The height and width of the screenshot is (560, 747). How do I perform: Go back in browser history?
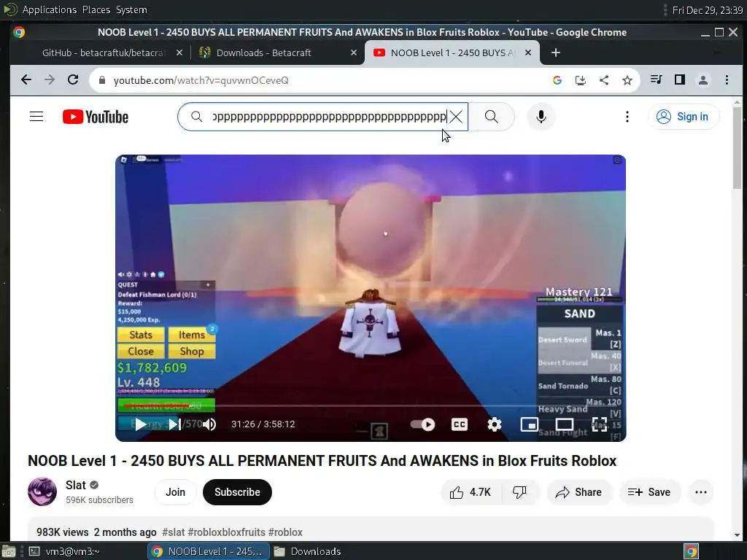(26, 80)
